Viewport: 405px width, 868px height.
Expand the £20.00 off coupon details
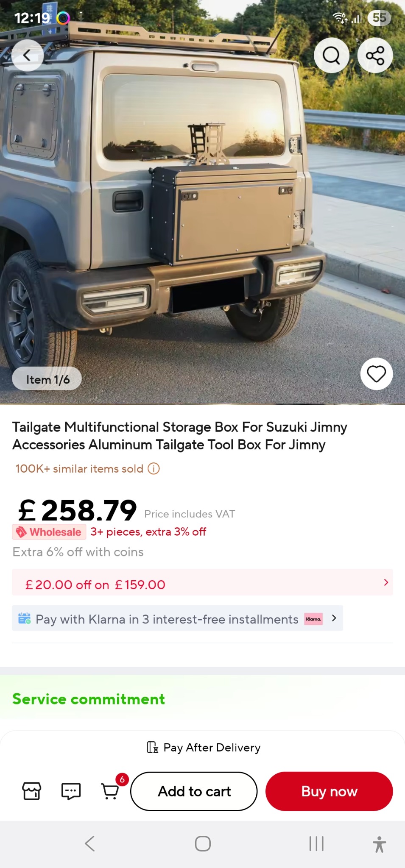pyautogui.click(x=385, y=583)
